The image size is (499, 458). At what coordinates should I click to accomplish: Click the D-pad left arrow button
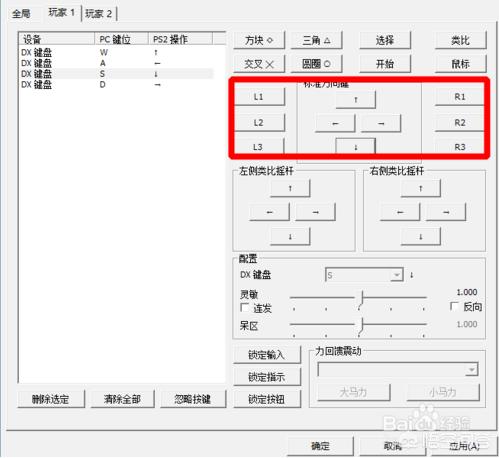coord(335,123)
